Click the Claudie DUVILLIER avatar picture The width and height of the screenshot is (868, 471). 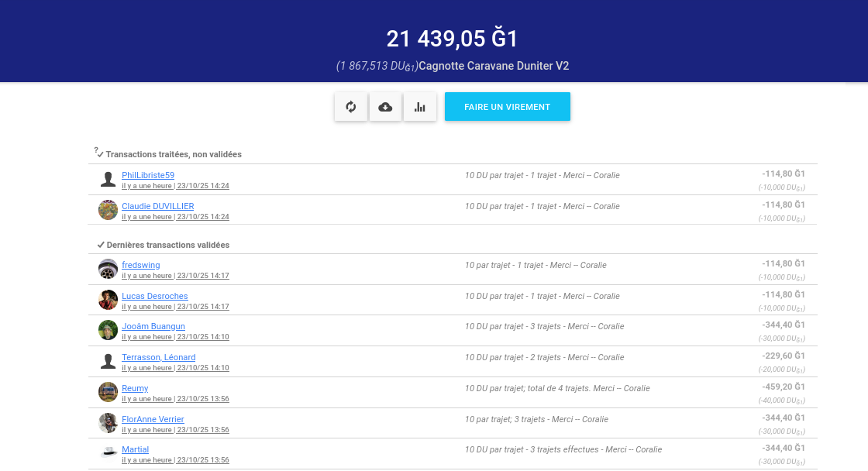pyautogui.click(x=108, y=210)
